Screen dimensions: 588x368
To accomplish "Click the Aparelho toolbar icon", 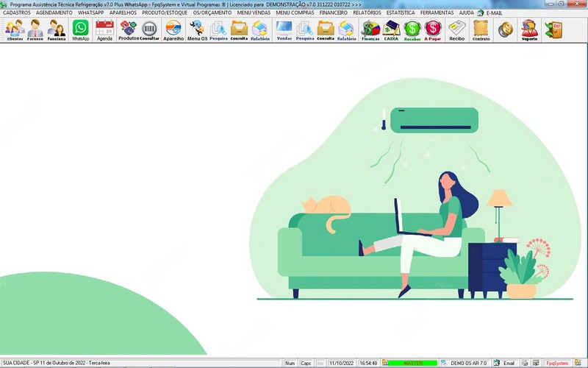I will point(173,29).
